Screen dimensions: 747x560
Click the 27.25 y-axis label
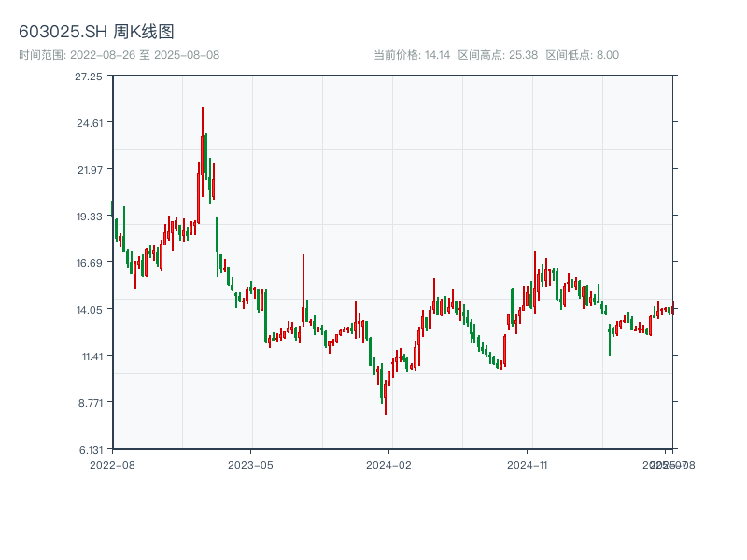point(91,77)
